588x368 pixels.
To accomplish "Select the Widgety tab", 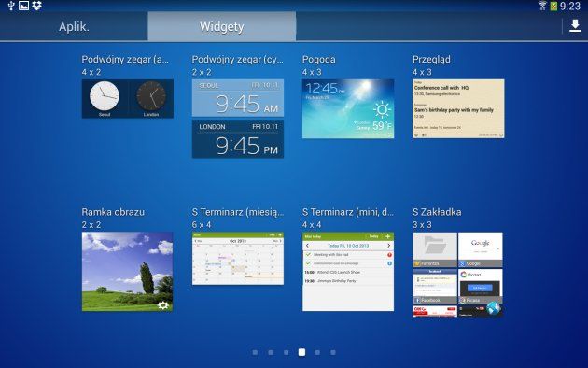I will 221,27.
